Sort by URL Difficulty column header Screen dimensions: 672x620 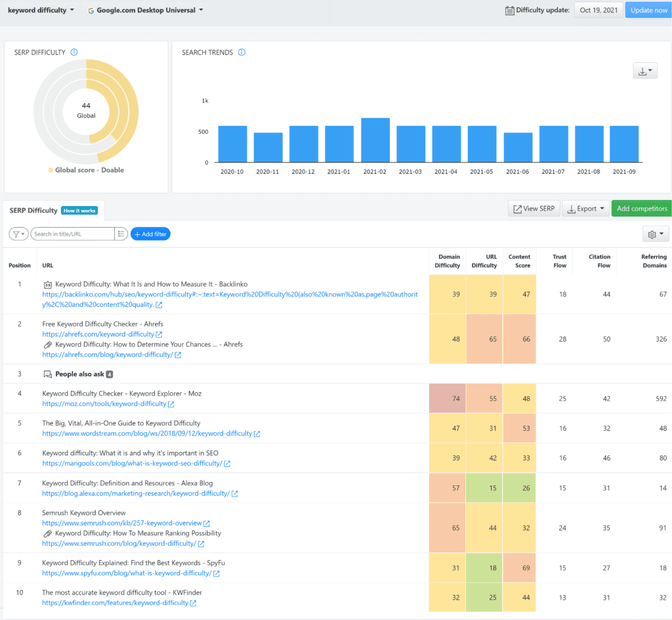(484, 261)
